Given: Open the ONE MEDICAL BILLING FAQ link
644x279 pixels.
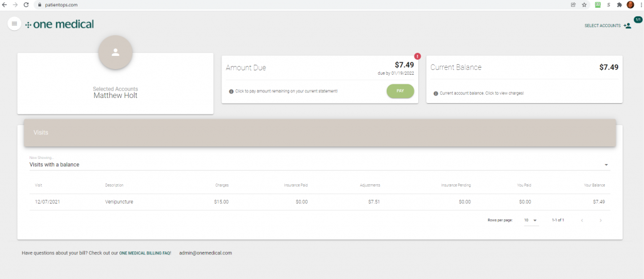Looking at the screenshot, I should tap(145, 253).
